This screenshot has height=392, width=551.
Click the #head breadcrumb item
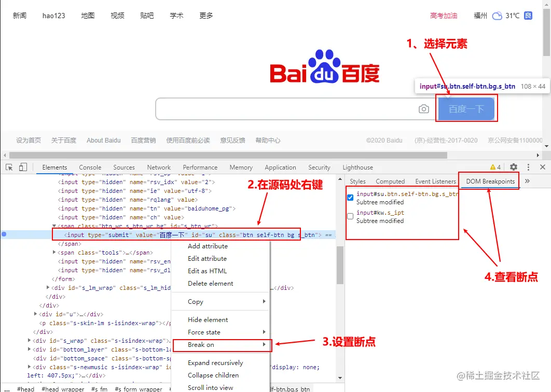click(25, 389)
